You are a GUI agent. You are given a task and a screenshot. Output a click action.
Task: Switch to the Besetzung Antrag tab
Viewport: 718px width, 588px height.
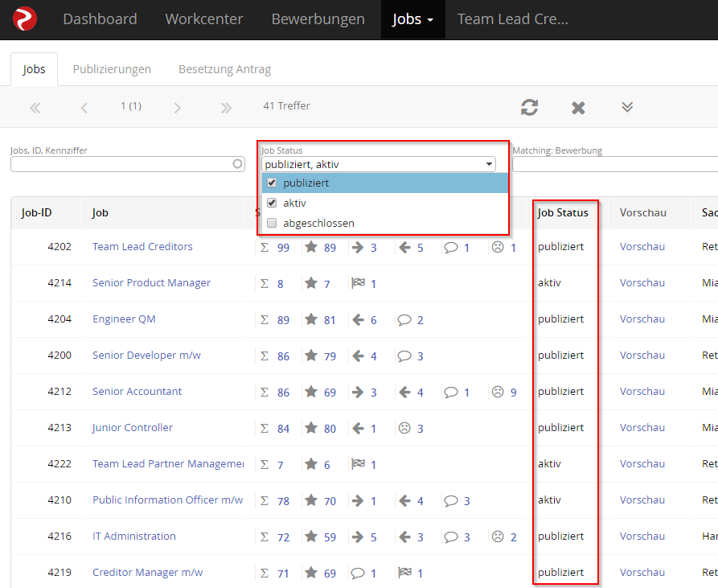click(x=225, y=69)
